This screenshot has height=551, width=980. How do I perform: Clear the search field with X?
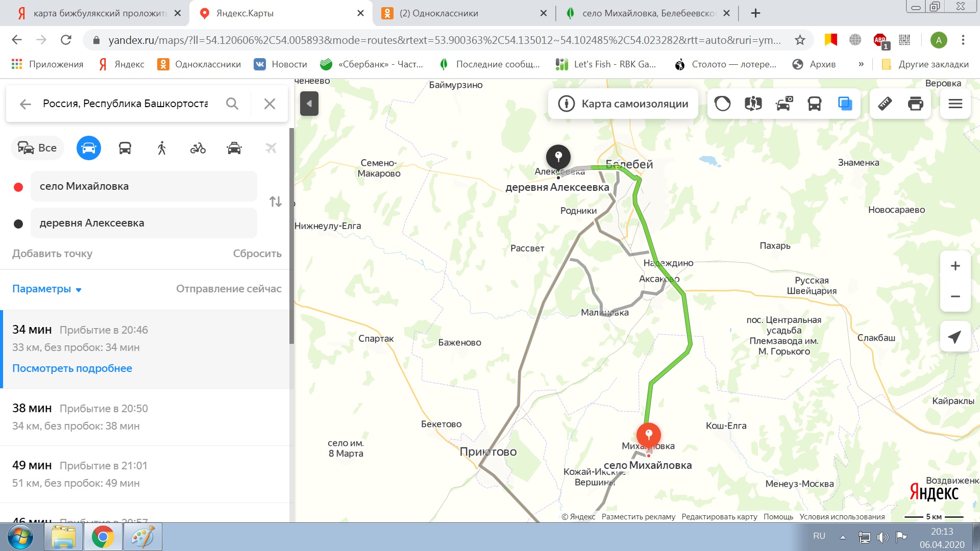[269, 104]
